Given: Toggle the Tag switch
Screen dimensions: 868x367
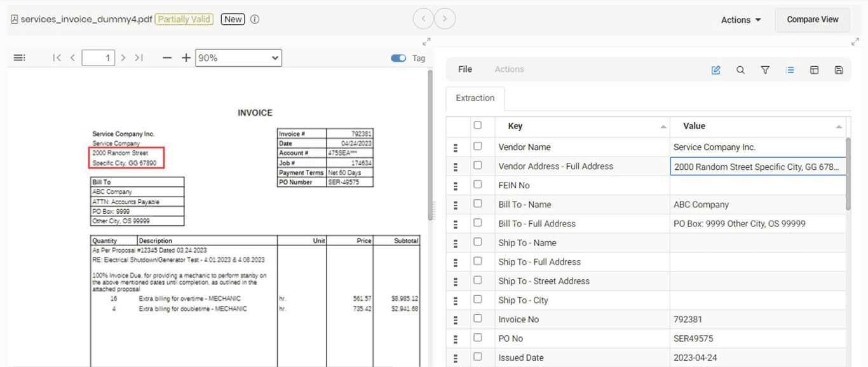Looking at the screenshot, I should pyautogui.click(x=398, y=58).
